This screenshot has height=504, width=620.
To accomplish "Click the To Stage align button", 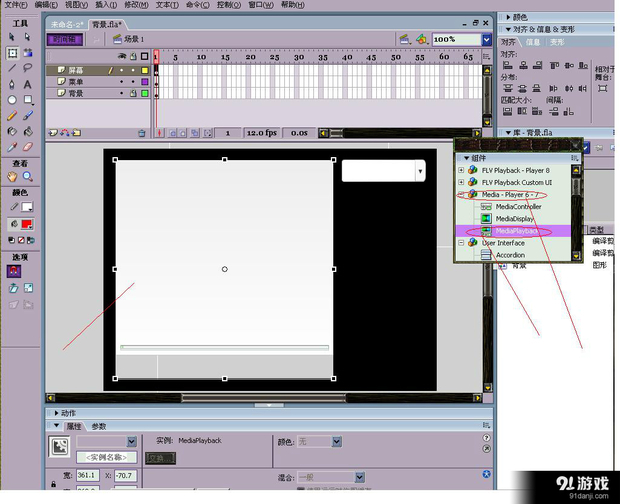I will tap(603, 88).
